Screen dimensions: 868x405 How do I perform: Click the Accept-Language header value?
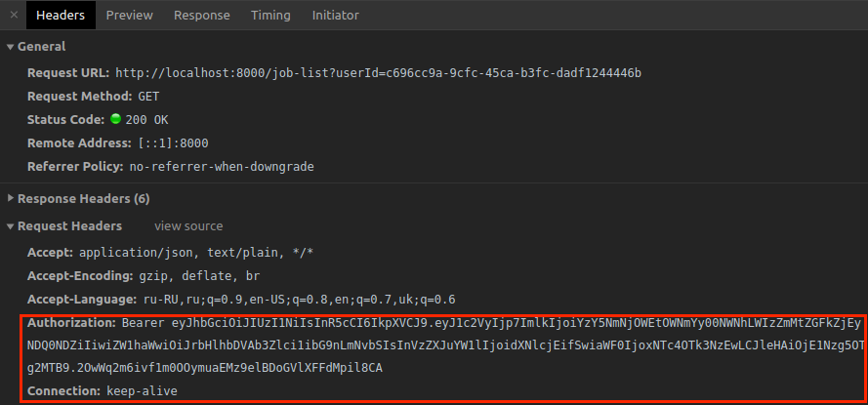298,300
